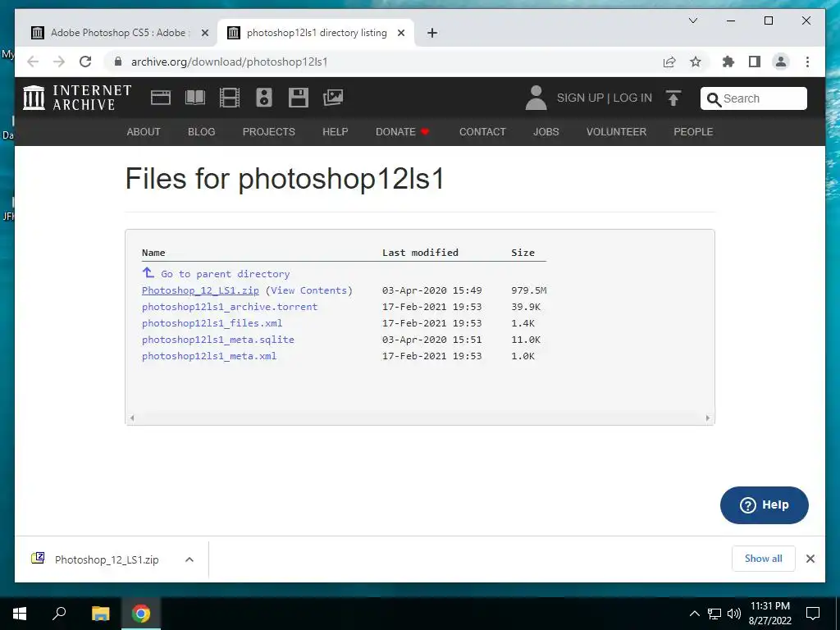Open the notification center icon
Image resolution: width=840 pixels, height=630 pixels.
tap(813, 614)
